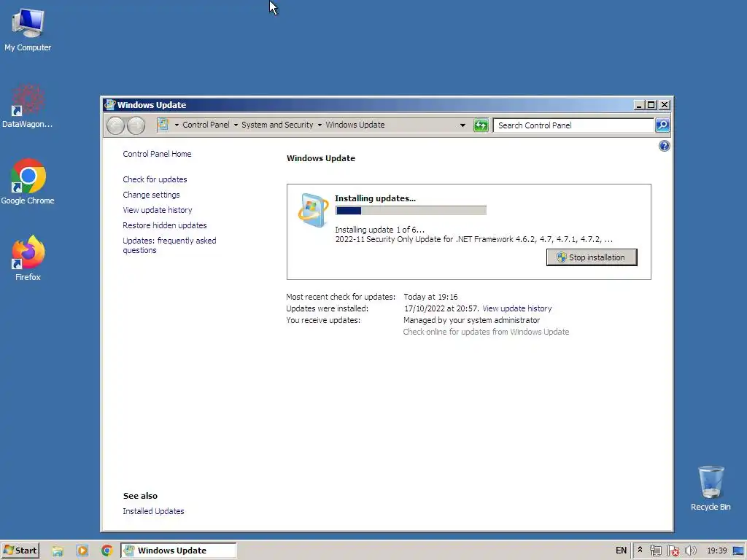This screenshot has width=747, height=560.
Task: Click the network tray icon
Action: pyautogui.click(x=656, y=551)
